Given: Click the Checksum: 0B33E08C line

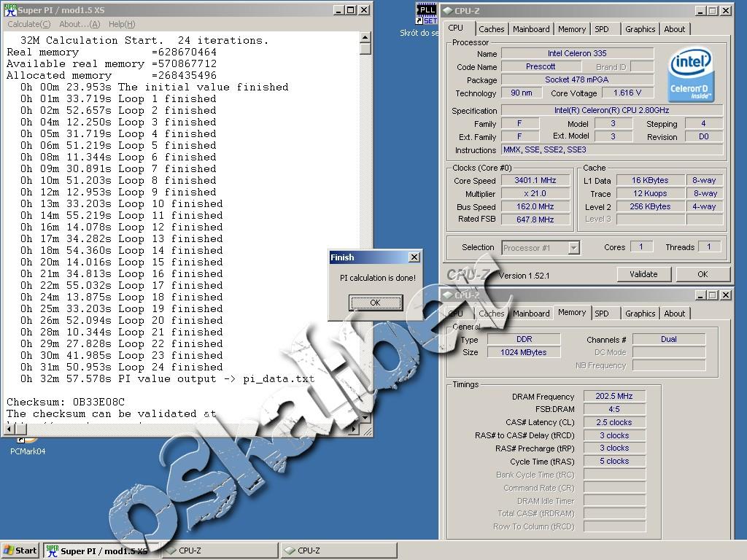Looking at the screenshot, I should tap(66, 402).
